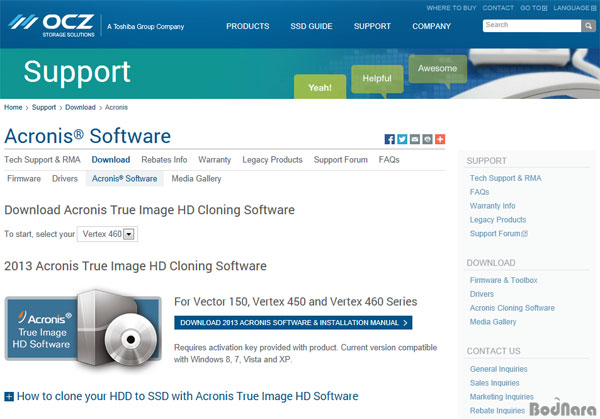Go to Support breadcrumb

44,108
